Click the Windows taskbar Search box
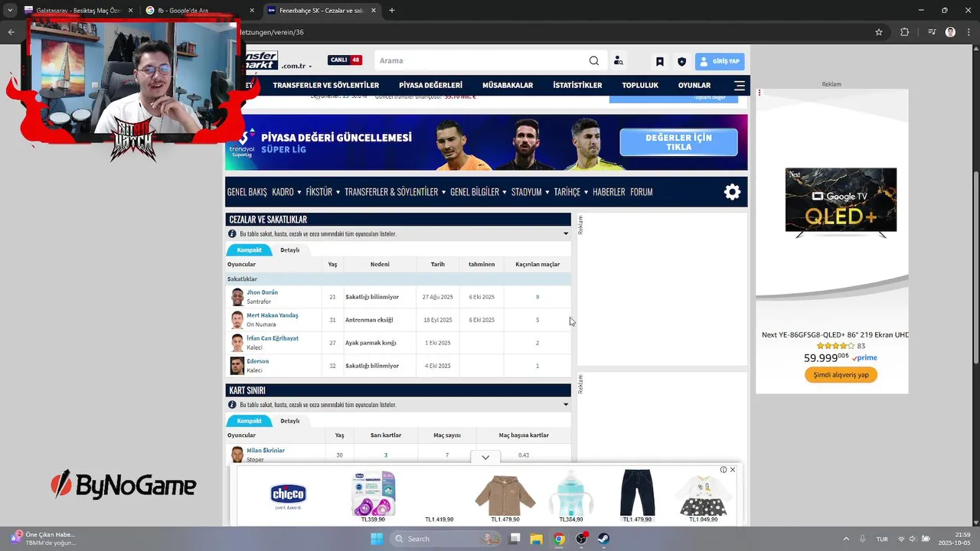 (446, 539)
